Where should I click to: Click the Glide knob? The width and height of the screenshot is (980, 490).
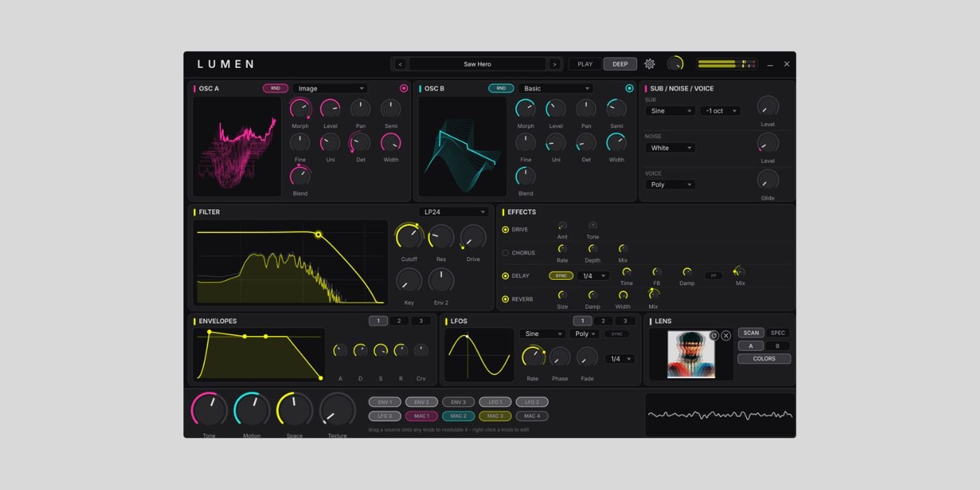pos(768,180)
